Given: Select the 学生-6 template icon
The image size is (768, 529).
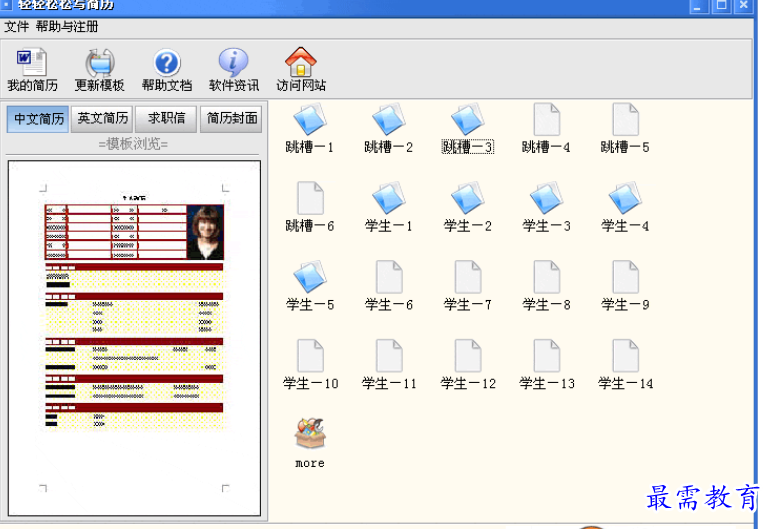Looking at the screenshot, I should [x=389, y=277].
